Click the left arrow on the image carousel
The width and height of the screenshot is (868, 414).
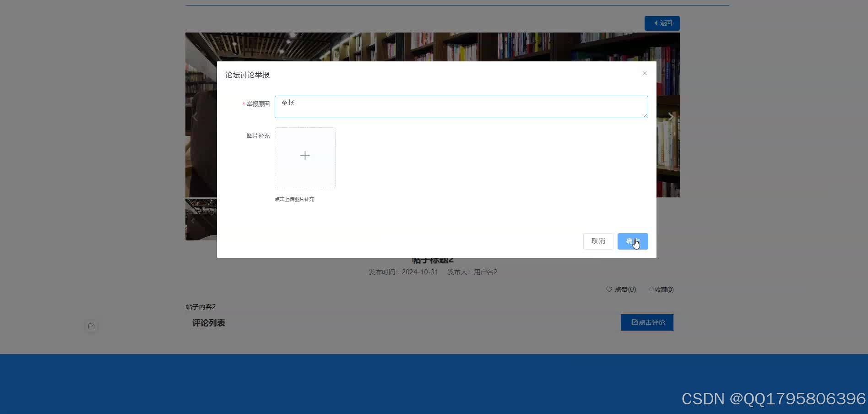pos(195,117)
